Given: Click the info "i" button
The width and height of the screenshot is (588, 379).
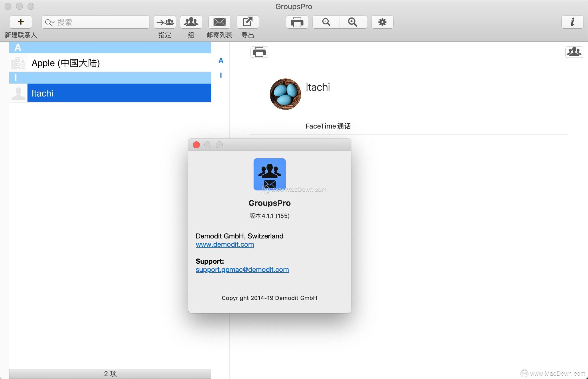Looking at the screenshot, I should click(x=572, y=22).
